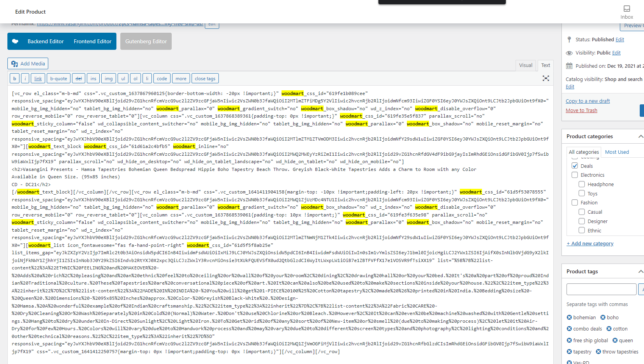Insert the more tag
Screen dimensions: 644x364
pyautogui.click(x=181, y=78)
